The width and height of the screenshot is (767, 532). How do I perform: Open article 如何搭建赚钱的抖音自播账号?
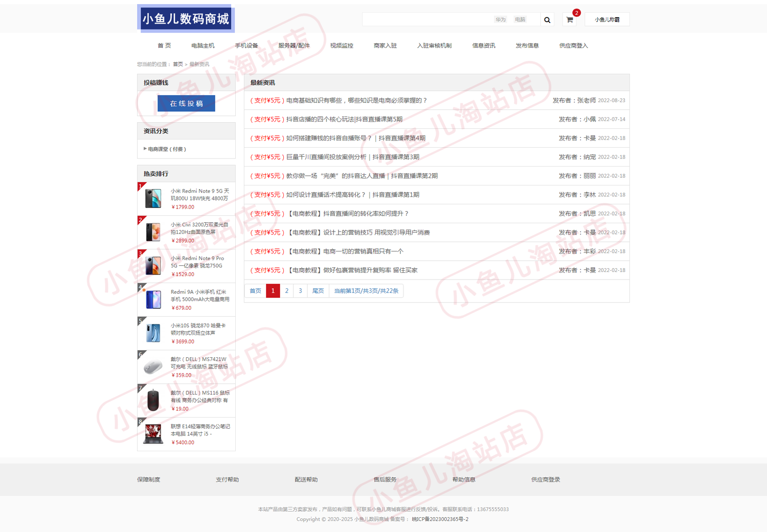356,138
